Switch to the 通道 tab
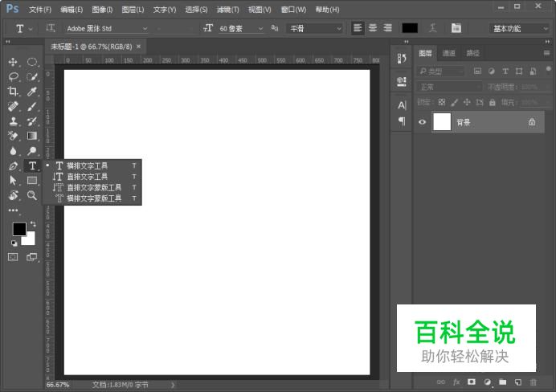556x392 pixels. coord(448,53)
